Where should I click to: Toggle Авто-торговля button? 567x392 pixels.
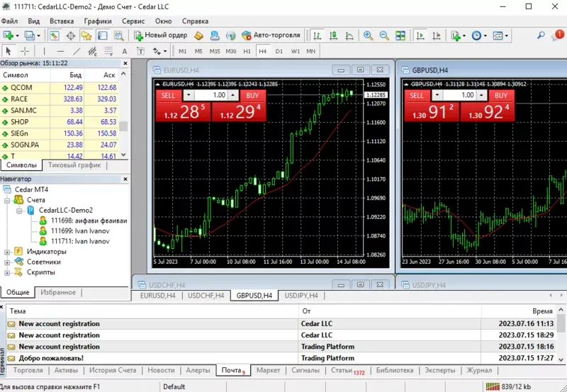tap(271, 35)
